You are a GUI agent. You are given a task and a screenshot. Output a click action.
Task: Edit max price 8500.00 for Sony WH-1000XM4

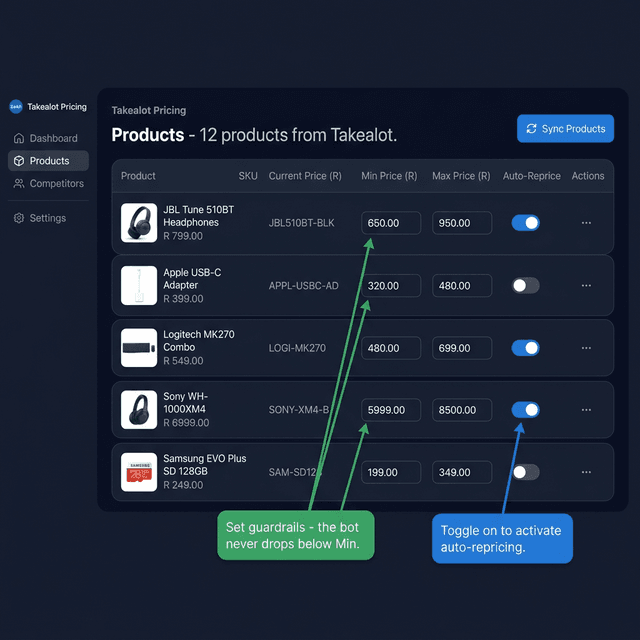coord(462,410)
